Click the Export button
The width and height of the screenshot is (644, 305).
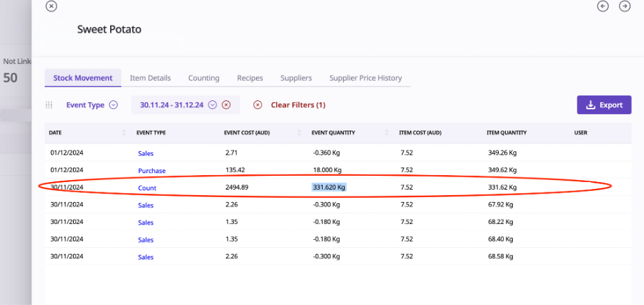pyautogui.click(x=603, y=105)
